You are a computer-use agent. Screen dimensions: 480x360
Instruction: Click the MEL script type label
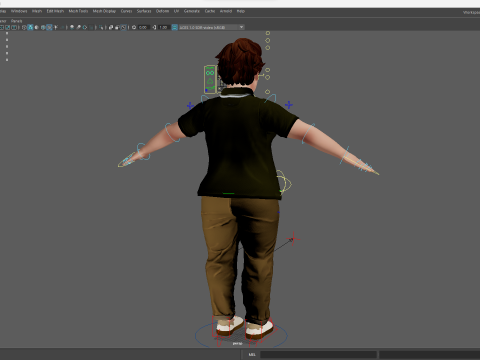(252, 354)
